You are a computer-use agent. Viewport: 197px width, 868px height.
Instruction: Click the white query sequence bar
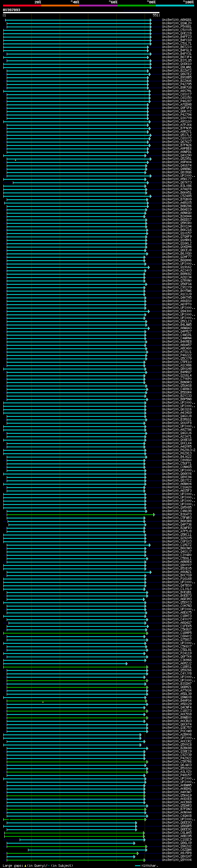81,12
